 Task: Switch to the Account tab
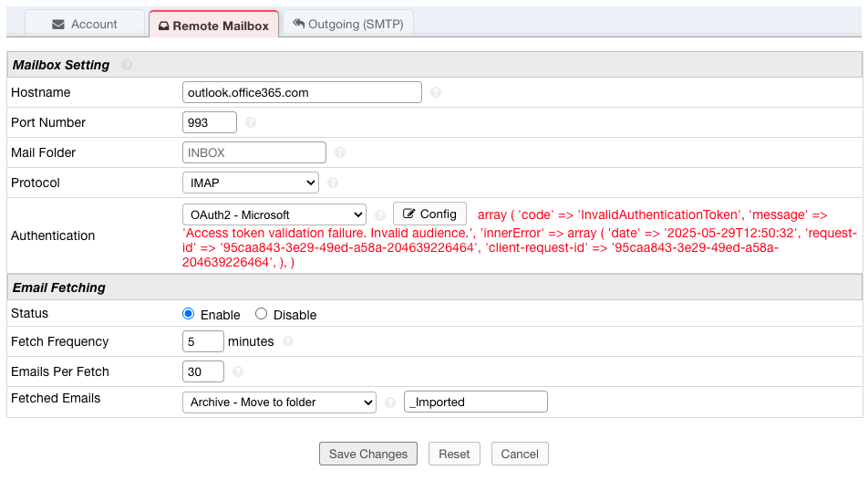(x=85, y=25)
